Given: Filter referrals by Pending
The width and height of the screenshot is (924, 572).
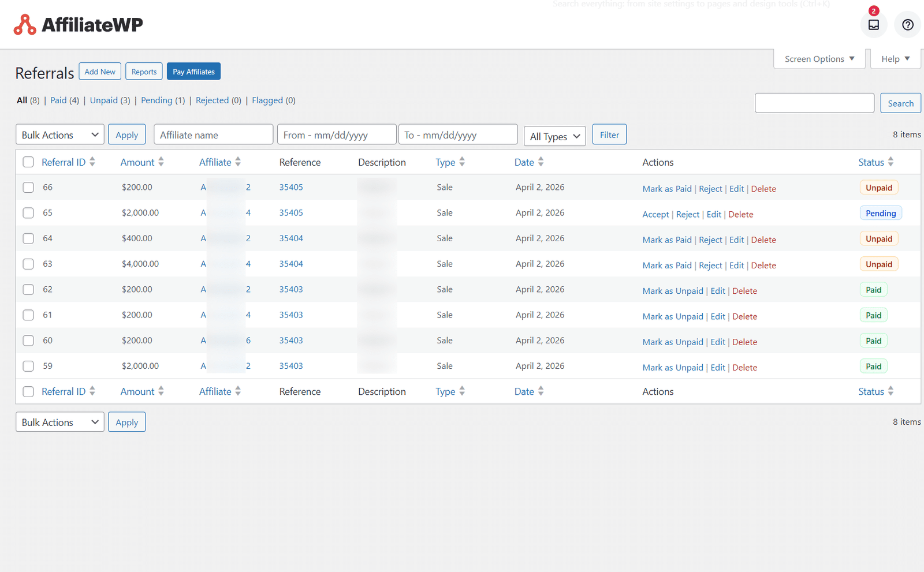Looking at the screenshot, I should coord(157,100).
